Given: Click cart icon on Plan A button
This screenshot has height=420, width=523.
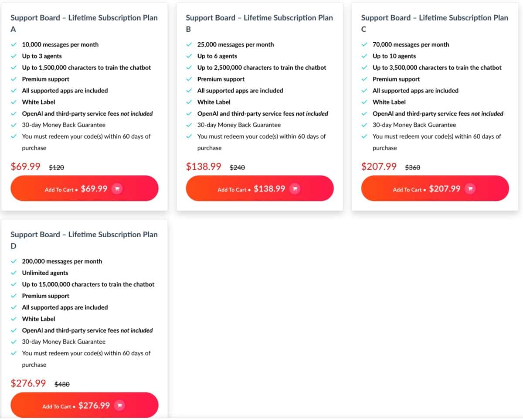Looking at the screenshot, I should click(117, 189).
